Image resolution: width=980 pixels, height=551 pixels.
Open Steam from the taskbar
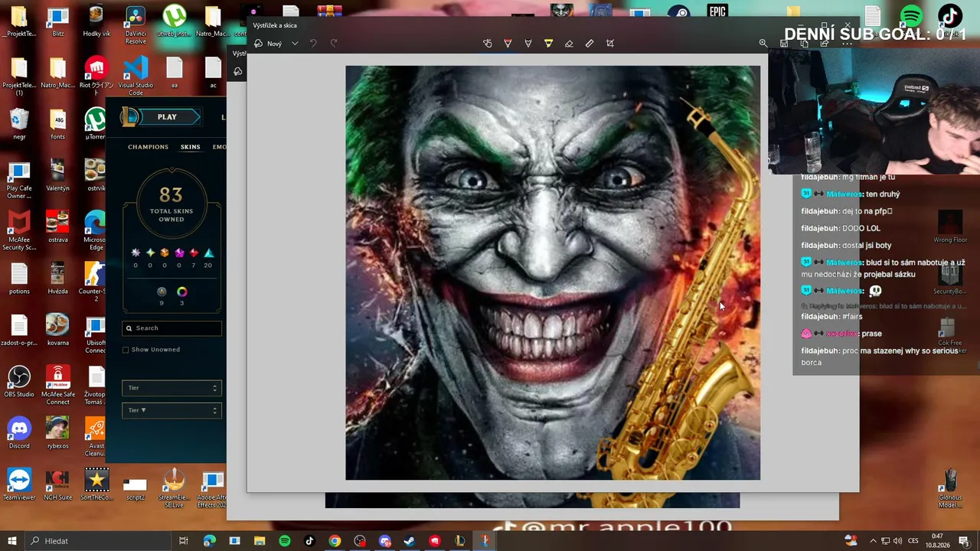coord(410,541)
